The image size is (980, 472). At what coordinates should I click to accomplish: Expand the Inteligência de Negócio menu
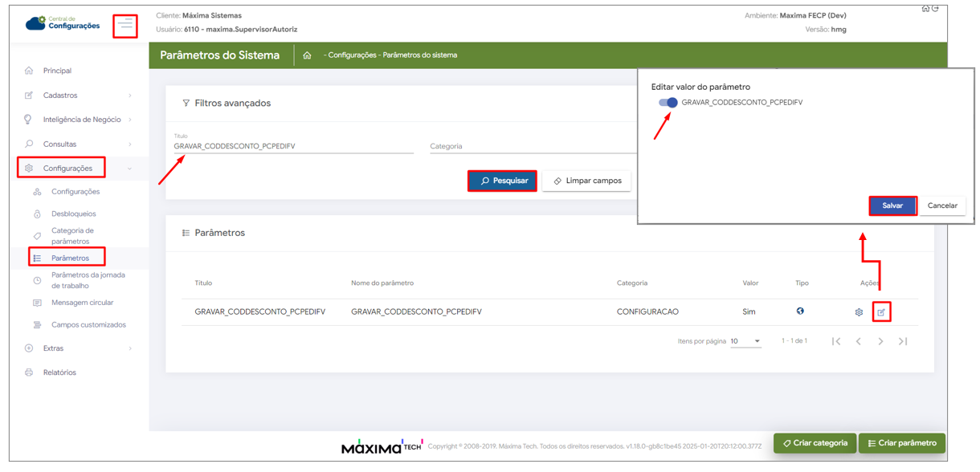[x=79, y=120]
